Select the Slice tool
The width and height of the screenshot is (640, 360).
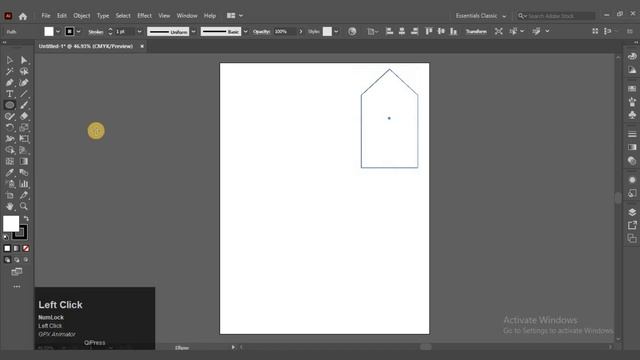coord(24,195)
